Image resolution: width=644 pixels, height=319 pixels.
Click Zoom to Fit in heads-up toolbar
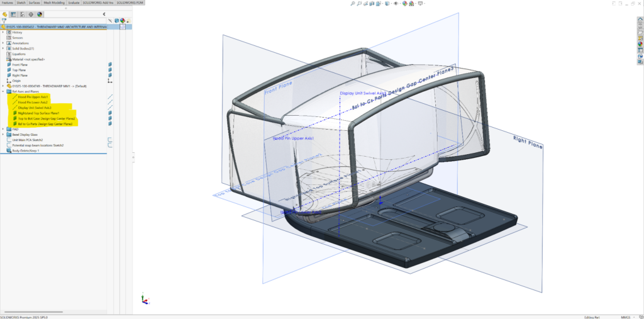point(352,3)
